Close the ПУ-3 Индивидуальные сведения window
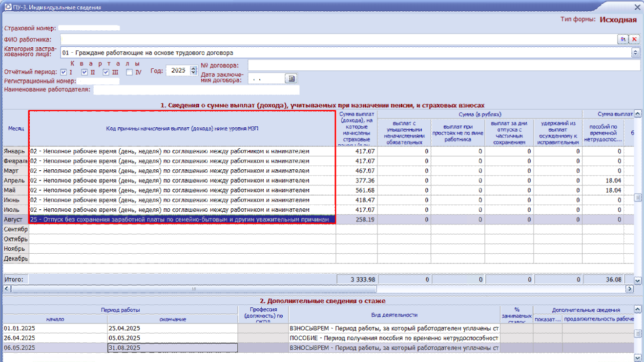 (x=637, y=7)
